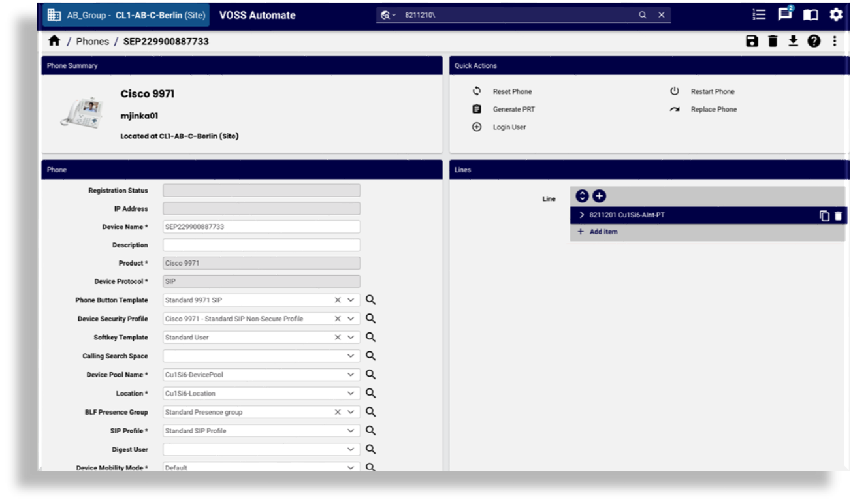Open the help question mark icon
851x504 pixels.
[813, 41]
